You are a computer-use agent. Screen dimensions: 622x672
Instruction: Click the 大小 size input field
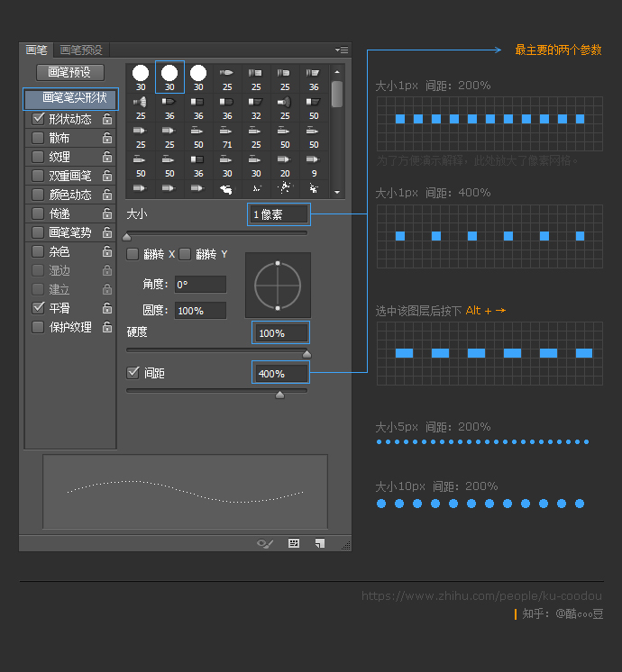[279, 214]
